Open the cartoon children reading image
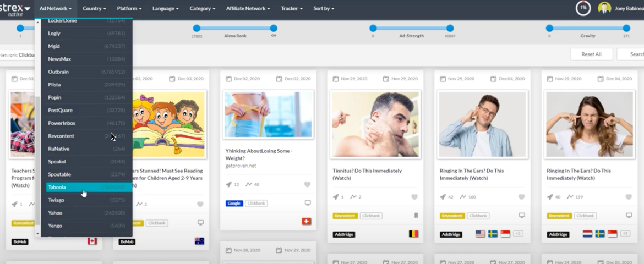This screenshot has width=644, height=264. [168, 124]
